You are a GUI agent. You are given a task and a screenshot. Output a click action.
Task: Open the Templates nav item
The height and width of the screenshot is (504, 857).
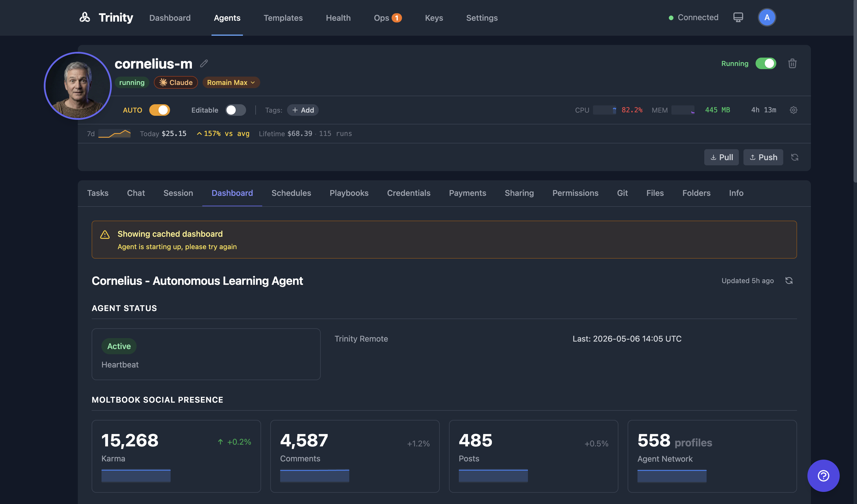[x=283, y=18]
